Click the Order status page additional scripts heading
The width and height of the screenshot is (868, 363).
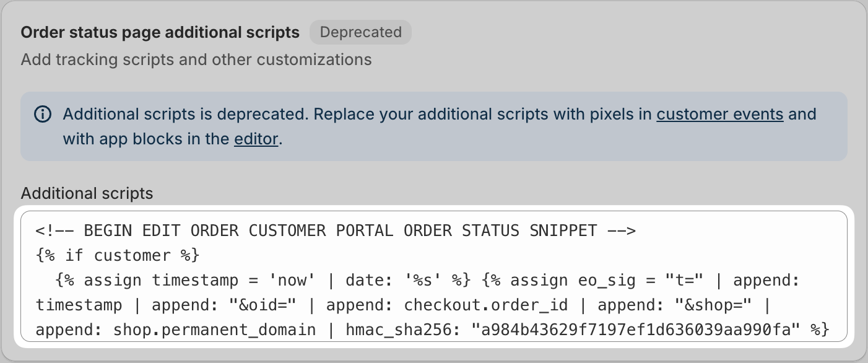pyautogui.click(x=160, y=32)
